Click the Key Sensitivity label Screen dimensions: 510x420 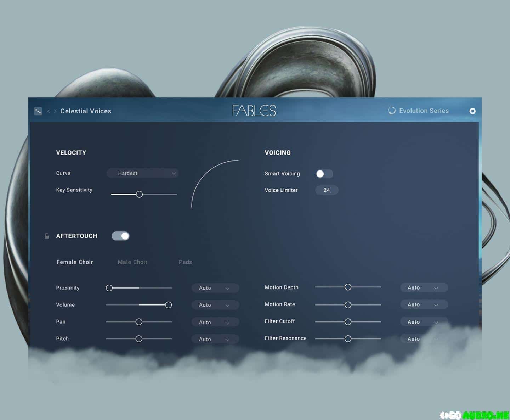(x=74, y=190)
